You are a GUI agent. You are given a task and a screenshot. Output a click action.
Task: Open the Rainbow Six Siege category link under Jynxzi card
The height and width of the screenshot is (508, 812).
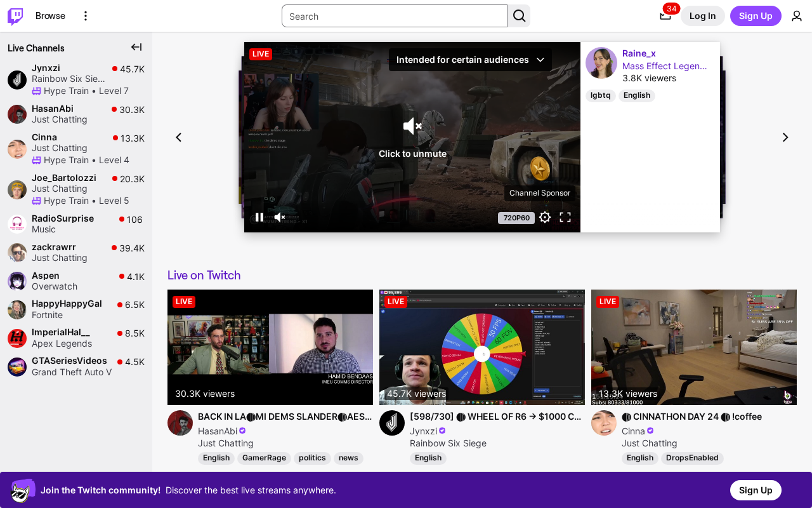(x=448, y=443)
